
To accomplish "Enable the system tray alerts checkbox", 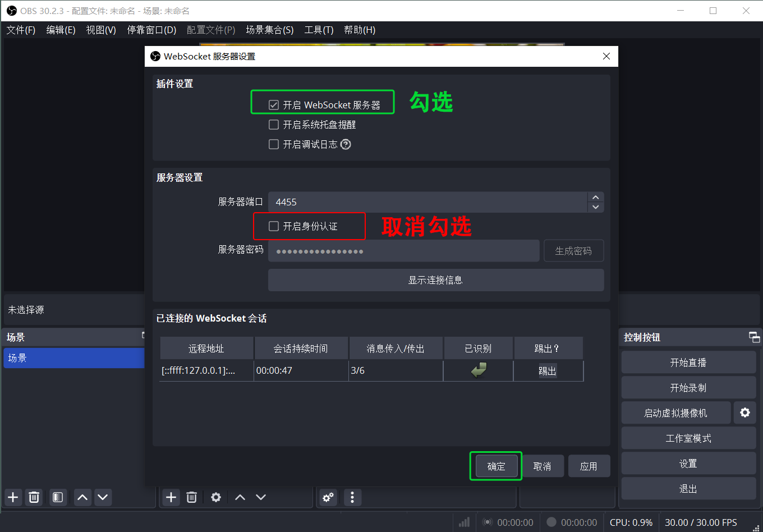I will 274,125.
